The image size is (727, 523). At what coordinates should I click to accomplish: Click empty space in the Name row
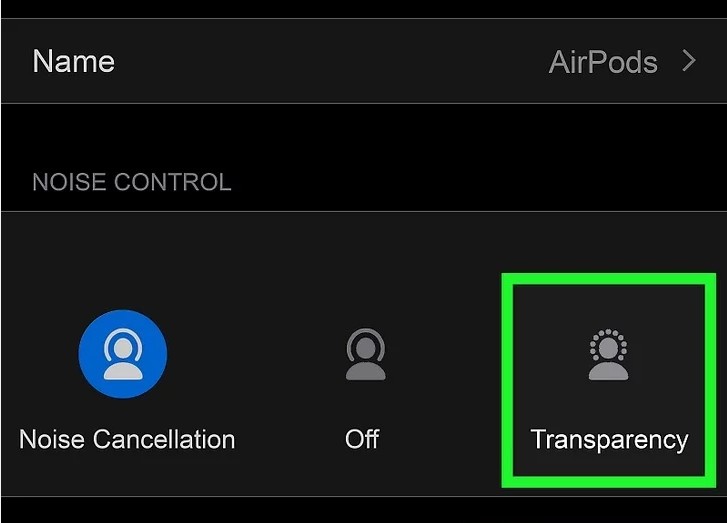click(325, 61)
